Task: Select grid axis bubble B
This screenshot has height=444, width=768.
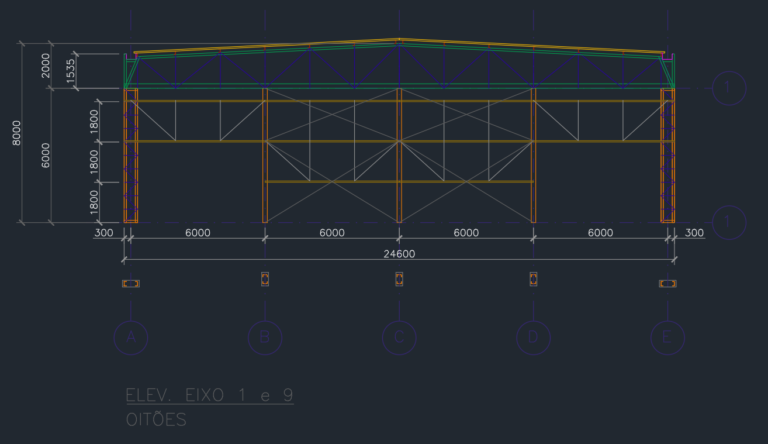Action: coord(264,338)
